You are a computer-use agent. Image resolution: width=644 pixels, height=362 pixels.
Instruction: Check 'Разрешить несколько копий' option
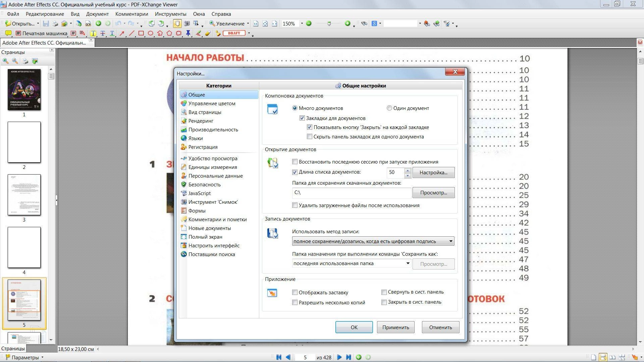tap(295, 303)
